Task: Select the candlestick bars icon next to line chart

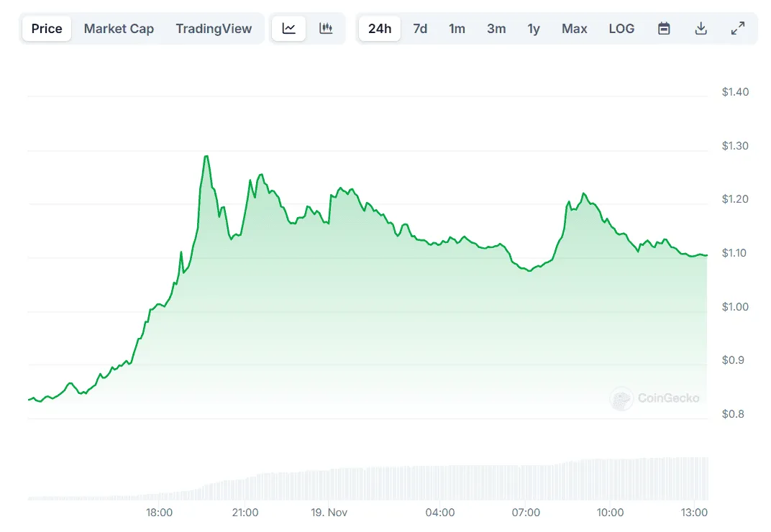Action: click(325, 28)
